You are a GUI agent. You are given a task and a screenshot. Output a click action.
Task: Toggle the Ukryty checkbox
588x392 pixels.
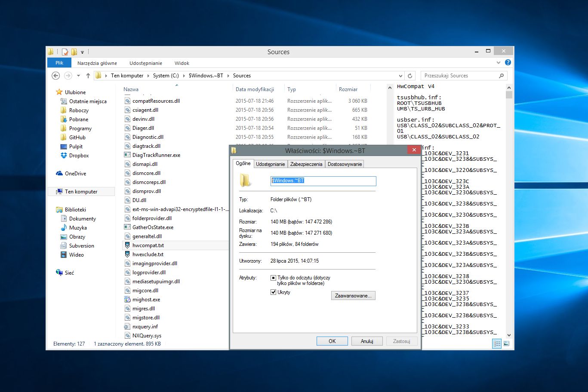273,292
